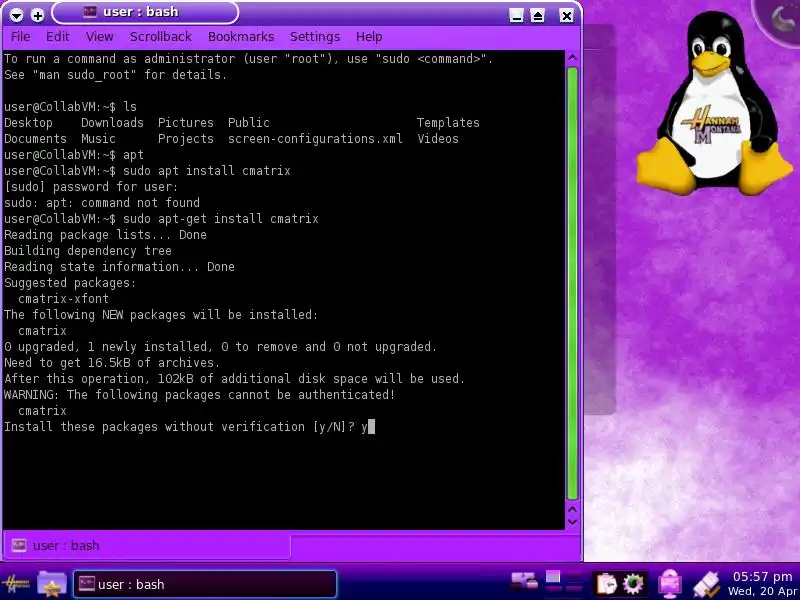Click terminal icon on bottom session tab
This screenshot has height=600, width=800.
pos(19,545)
